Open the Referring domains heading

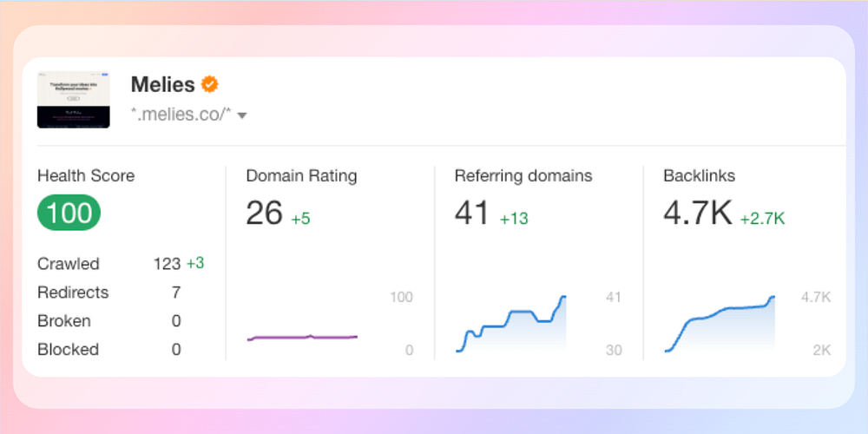[523, 176]
